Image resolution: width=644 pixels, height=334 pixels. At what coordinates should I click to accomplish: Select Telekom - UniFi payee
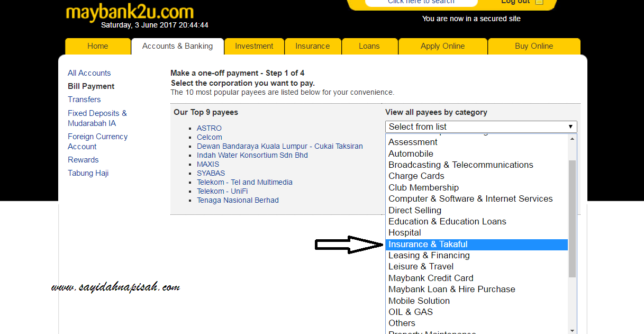tap(222, 191)
